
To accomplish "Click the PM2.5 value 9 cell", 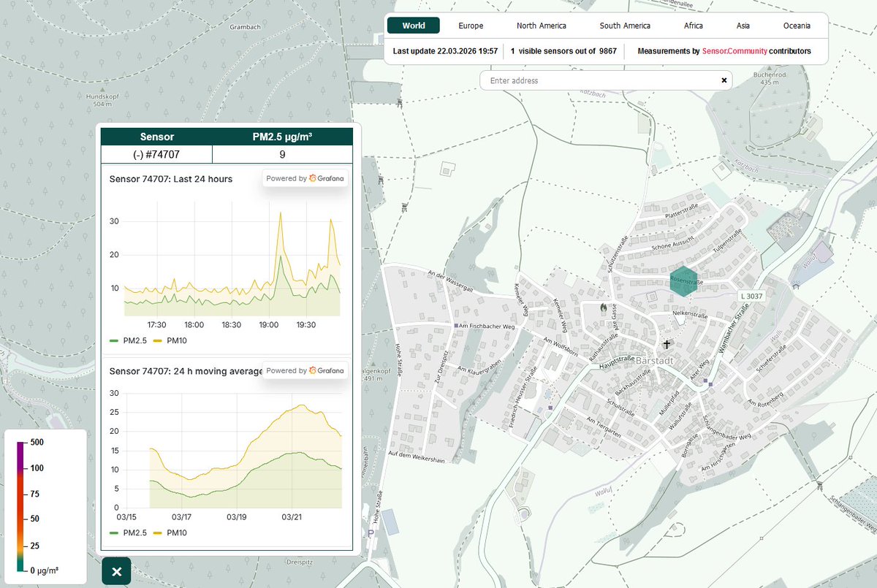I will coord(282,155).
